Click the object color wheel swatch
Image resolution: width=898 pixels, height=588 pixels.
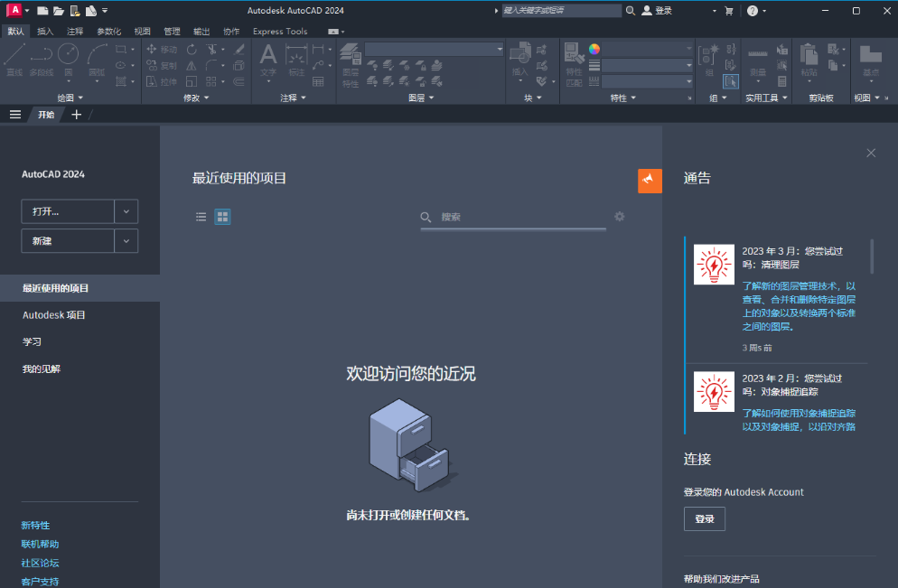594,50
